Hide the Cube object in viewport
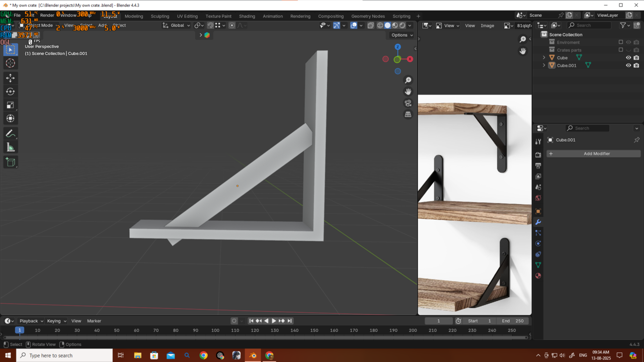 (628, 58)
